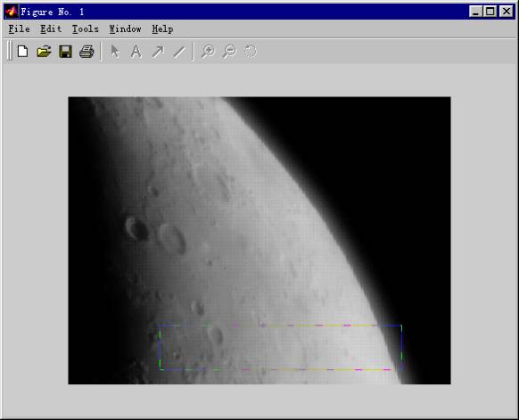This screenshot has height=420, width=519.
Task: Save the figure with the floppy disk icon
Action: (x=65, y=52)
